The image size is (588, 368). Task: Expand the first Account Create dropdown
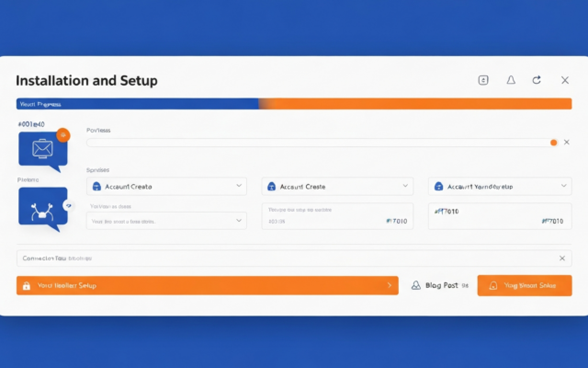pos(240,186)
